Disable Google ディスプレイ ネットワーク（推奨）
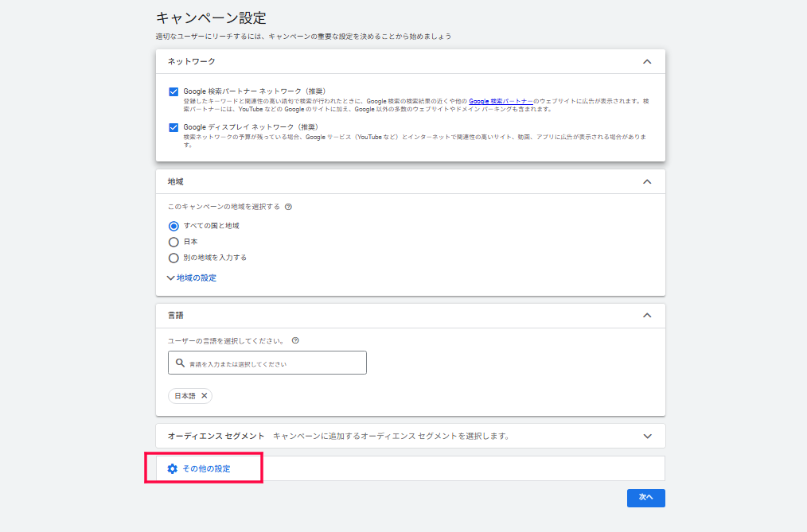This screenshot has height=532, width=807. tap(173, 126)
